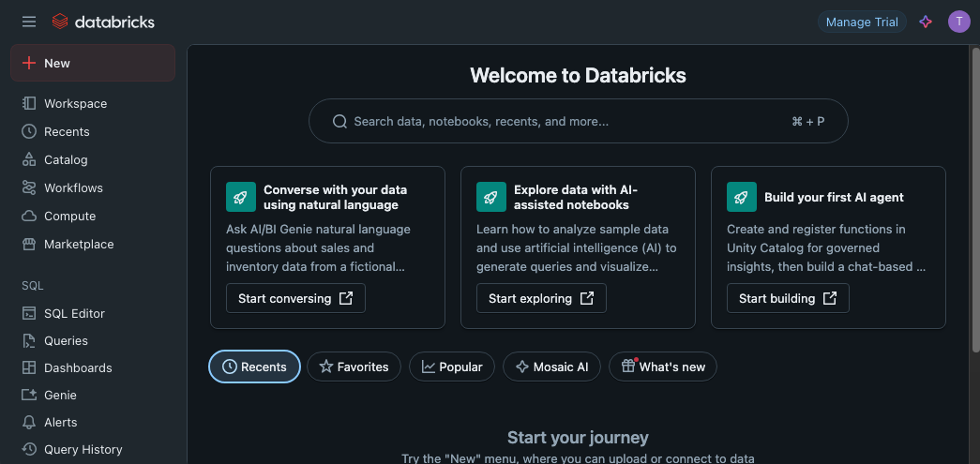Select the Mosaic AI tab
This screenshot has width=980, height=464.
coord(551,367)
